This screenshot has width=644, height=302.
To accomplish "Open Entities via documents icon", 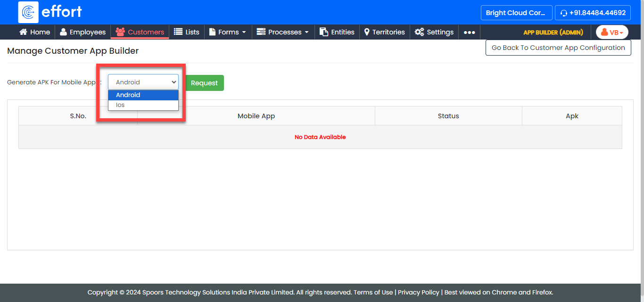I will pyautogui.click(x=324, y=32).
